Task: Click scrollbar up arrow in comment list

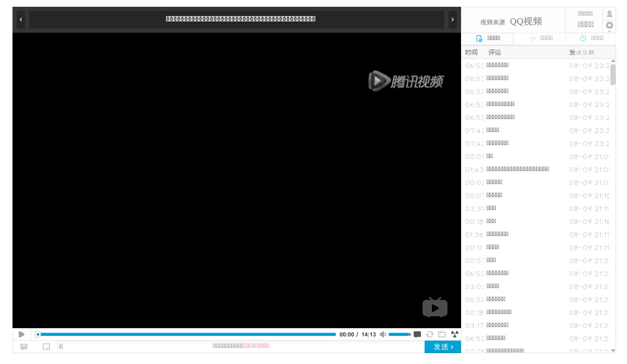Action: (x=613, y=61)
